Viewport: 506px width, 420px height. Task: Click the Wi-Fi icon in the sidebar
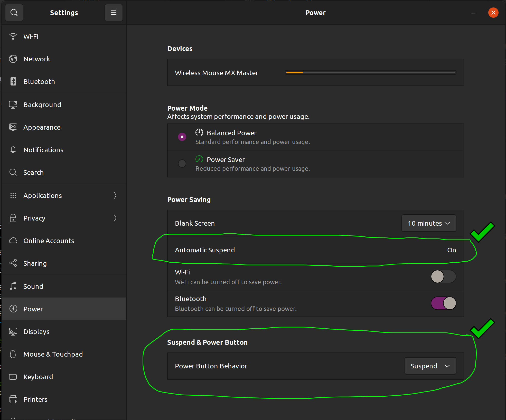13,36
